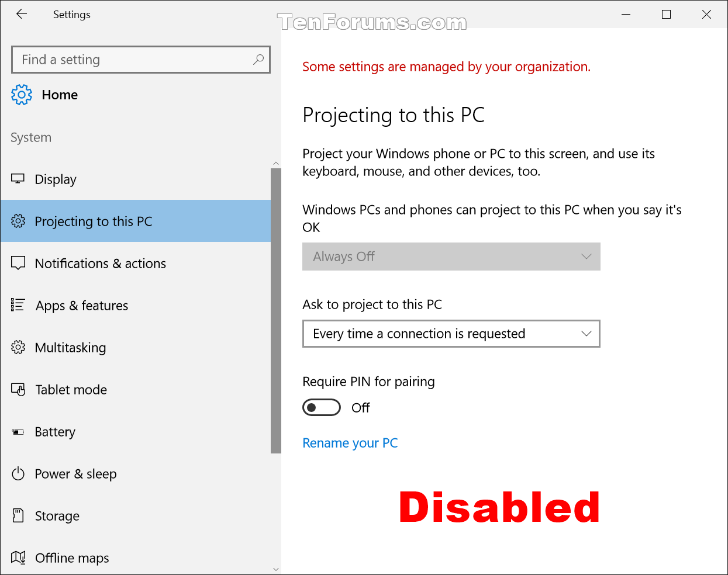Click the sidebar vertical scrollbar thumb
The width and height of the screenshot is (728, 575).
276,311
